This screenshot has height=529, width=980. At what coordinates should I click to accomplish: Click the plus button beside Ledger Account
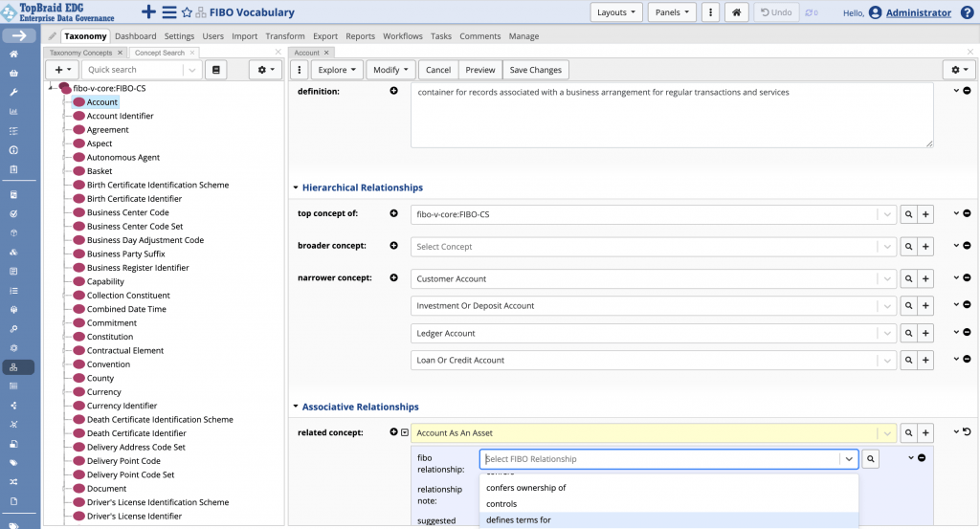pyautogui.click(x=925, y=334)
